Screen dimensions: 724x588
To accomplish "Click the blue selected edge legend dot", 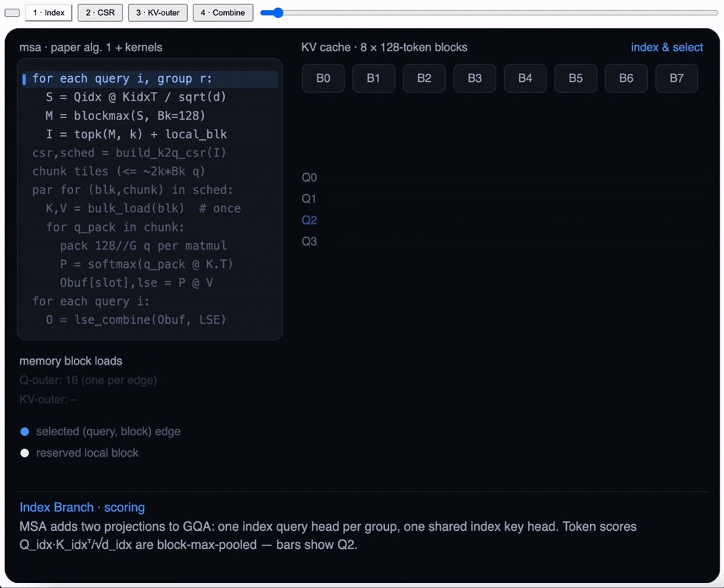I will 25,432.
